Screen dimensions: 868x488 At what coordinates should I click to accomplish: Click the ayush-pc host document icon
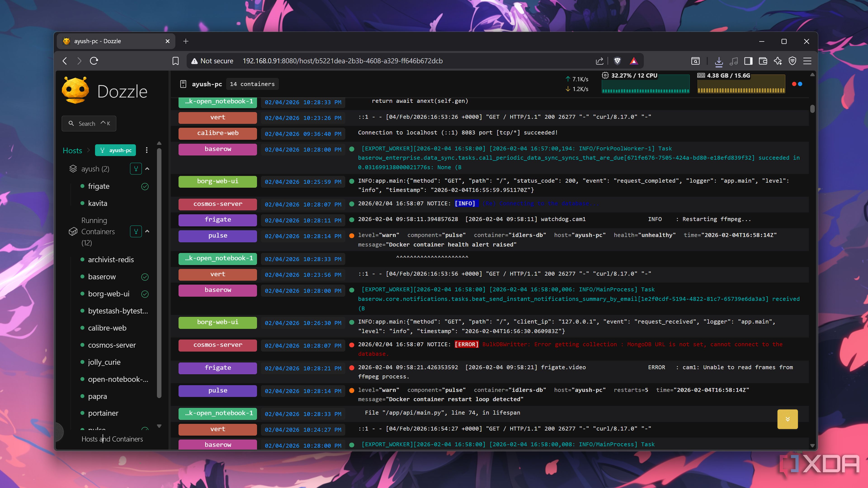click(x=183, y=84)
